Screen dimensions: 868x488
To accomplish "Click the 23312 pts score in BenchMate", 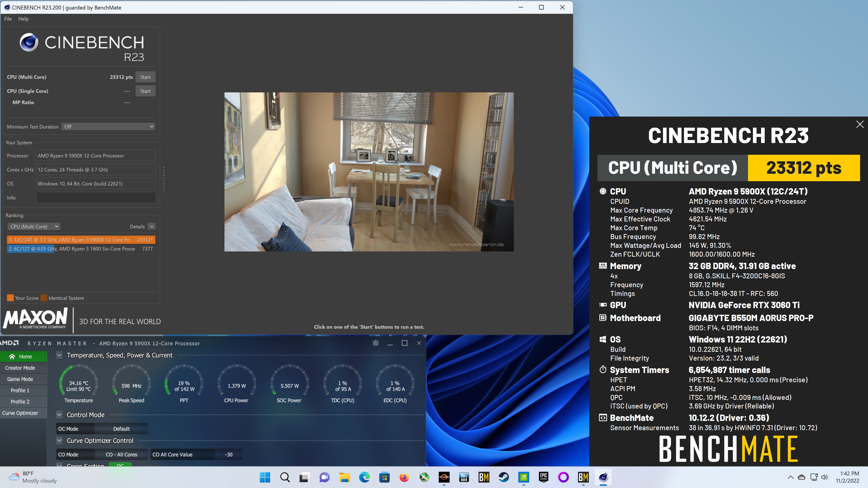I will [804, 168].
